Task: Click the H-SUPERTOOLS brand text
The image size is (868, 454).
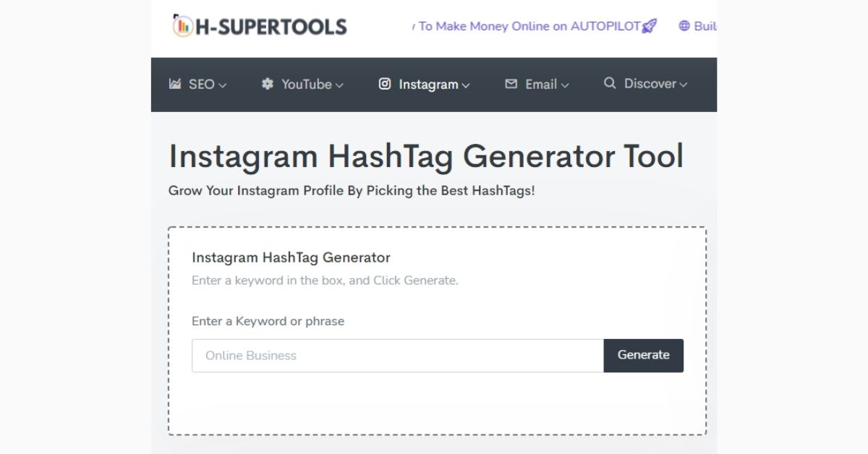Action: click(270, 27)
